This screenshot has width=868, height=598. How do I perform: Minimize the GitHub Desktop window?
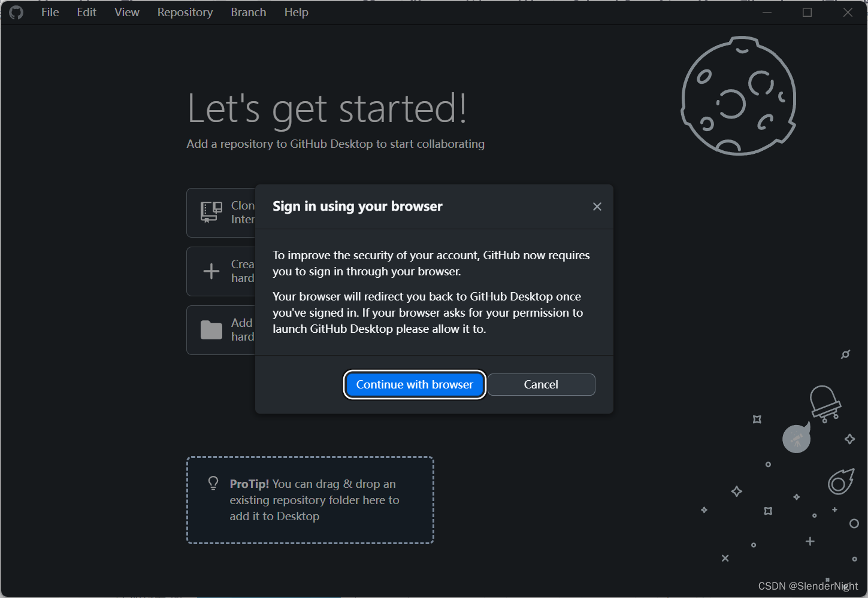point(767,12)
